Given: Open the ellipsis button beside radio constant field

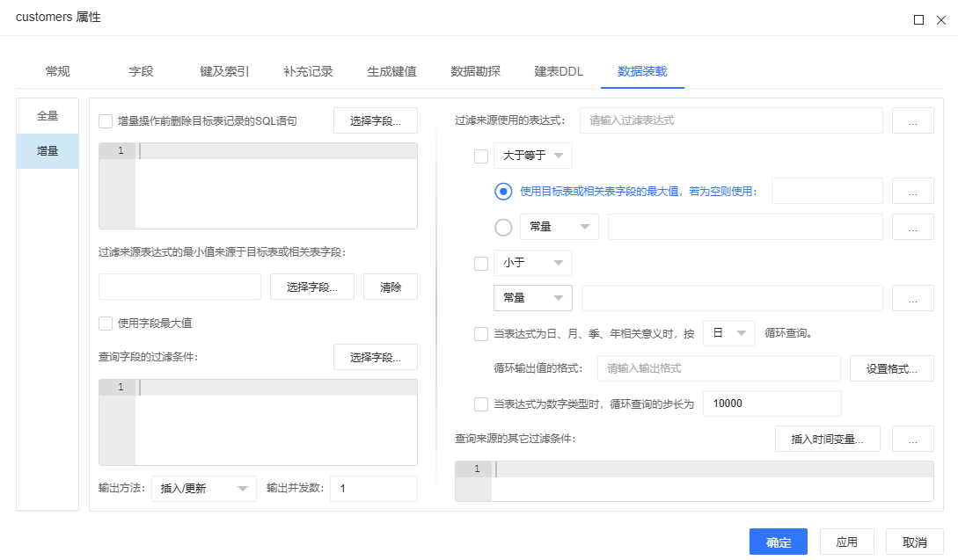Looking at the screenshot, I should tap(913, 227).
